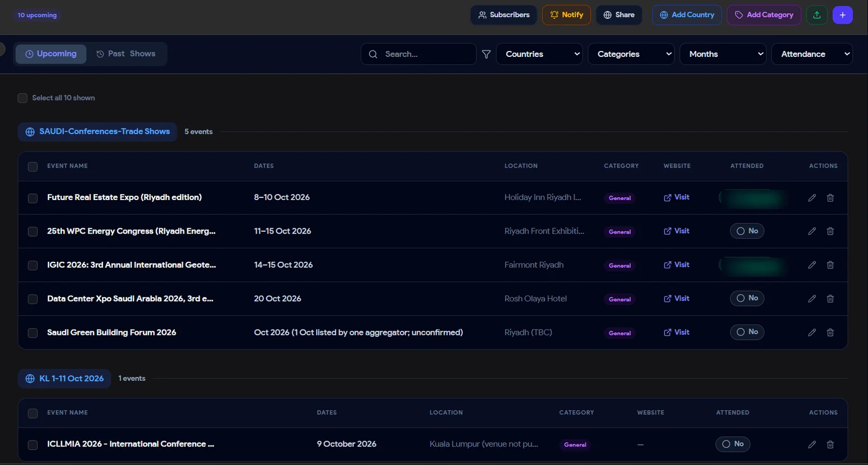This screenshot has width=868, height=465.
Task: Click General tag on ICLLMIA 2026 row
Action: pos(575,445)
